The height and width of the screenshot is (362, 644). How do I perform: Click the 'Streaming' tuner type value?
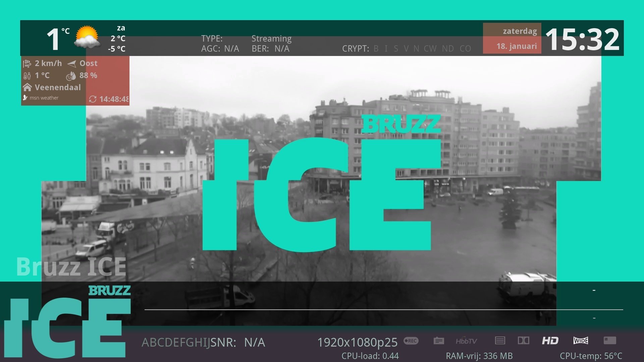coord(271,39)
